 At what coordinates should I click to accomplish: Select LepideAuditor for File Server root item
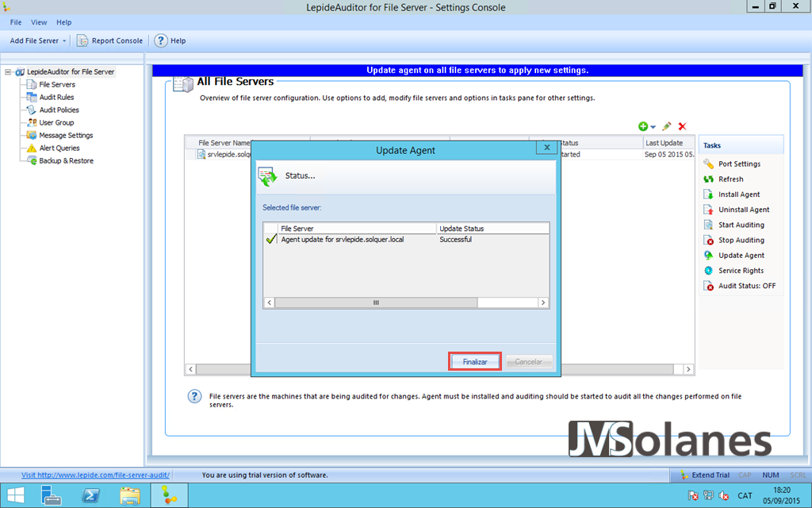point(71,72)
